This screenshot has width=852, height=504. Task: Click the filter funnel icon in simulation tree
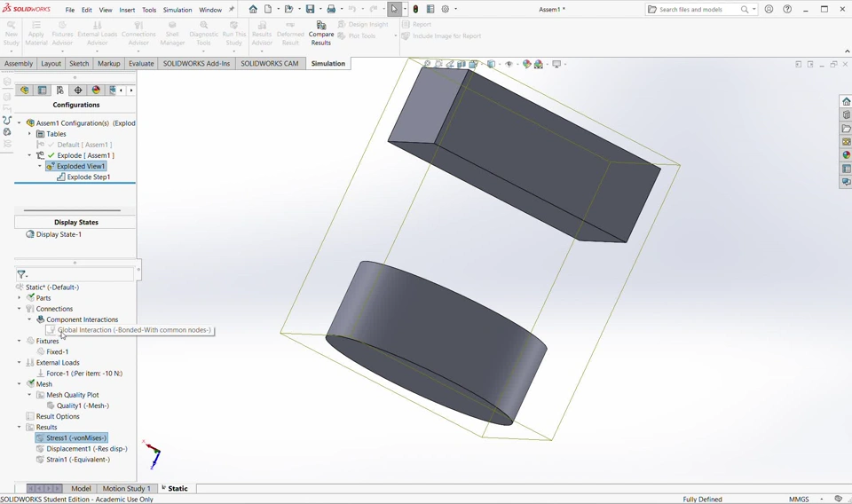tap(21, 275)
